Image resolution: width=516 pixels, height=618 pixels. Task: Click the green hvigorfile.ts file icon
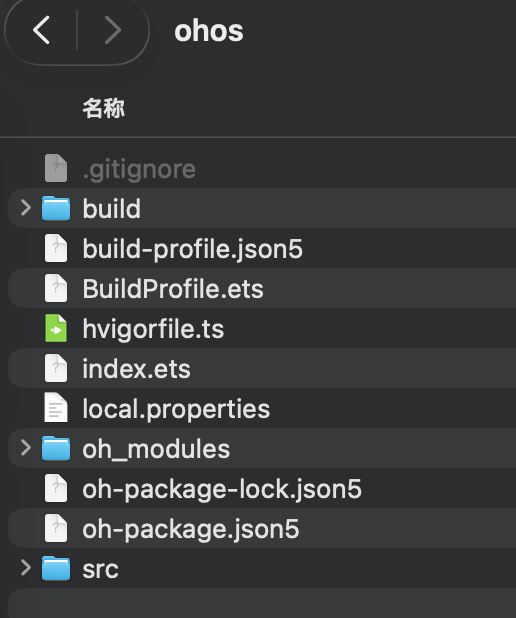coord(56,328)
